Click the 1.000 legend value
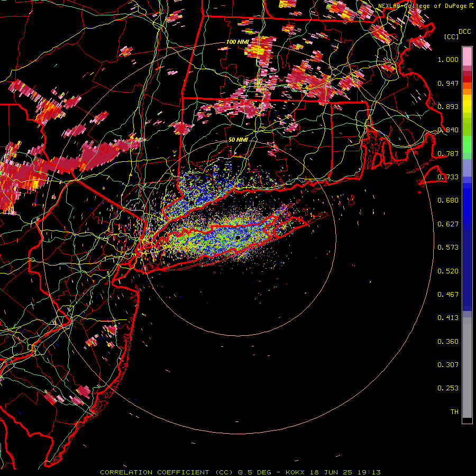 [x=448, y=60]
